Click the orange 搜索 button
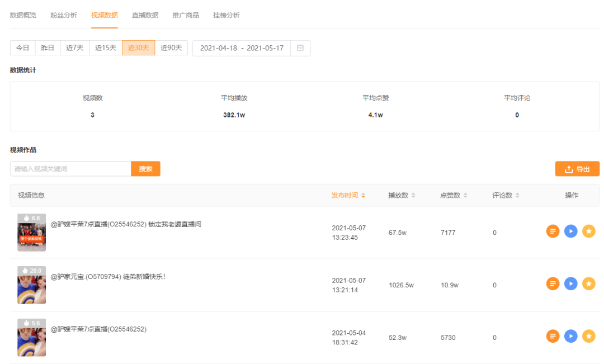The image size is (604, 364). [x=145, y=169]
